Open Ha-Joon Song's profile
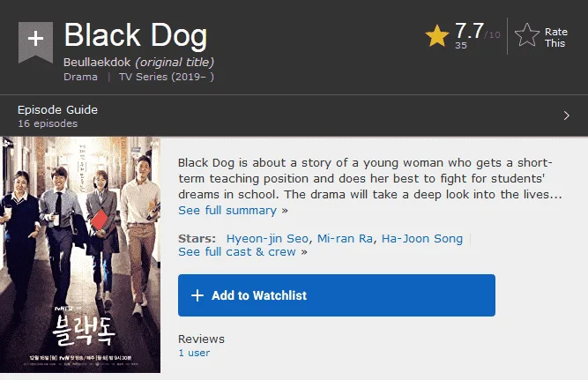The height and width of the screenshot is (380, 588). tap(422, 239)
